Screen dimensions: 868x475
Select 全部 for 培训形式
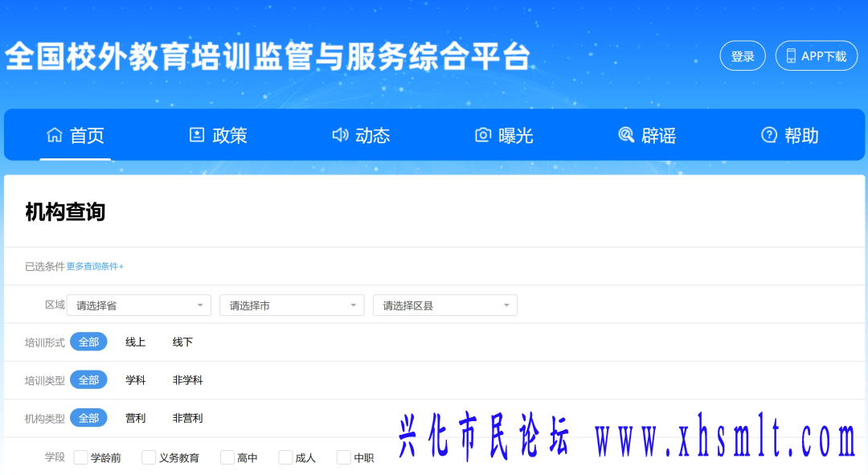[x=88, y=342]
